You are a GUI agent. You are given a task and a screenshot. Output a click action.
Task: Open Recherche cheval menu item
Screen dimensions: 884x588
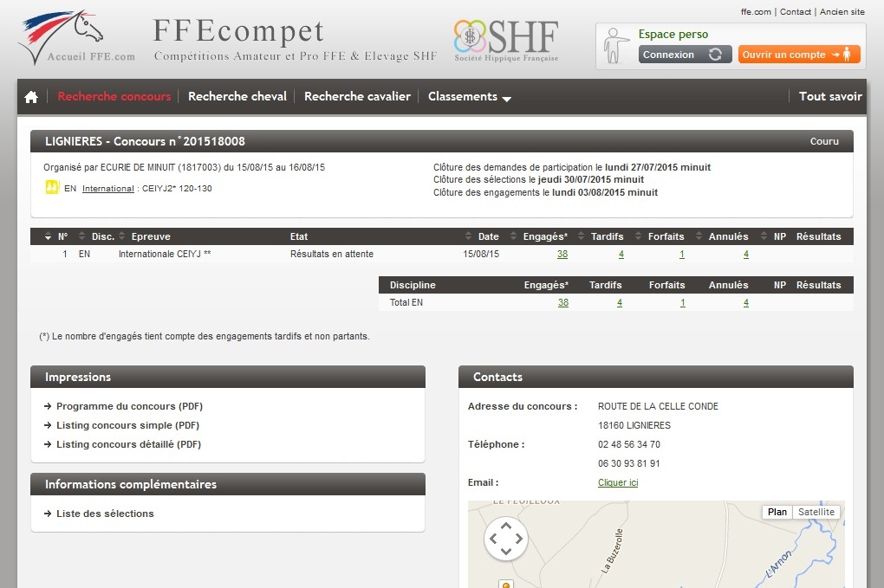coord(237,97)
